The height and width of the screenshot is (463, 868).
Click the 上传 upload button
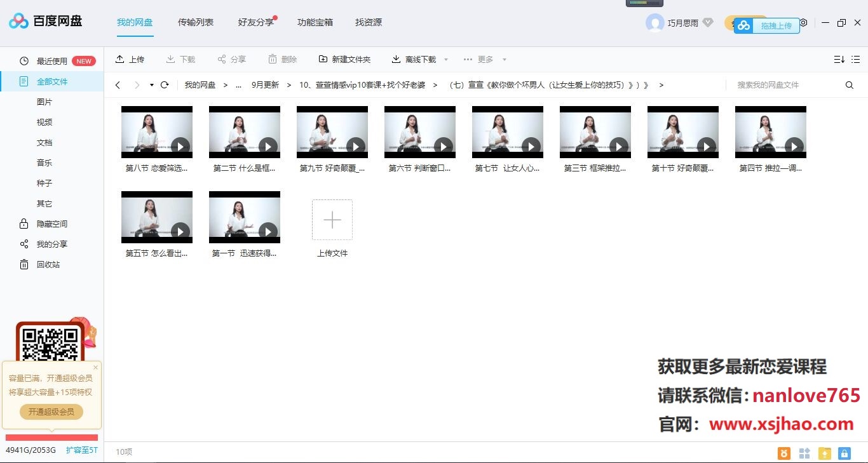coord(130,59)
